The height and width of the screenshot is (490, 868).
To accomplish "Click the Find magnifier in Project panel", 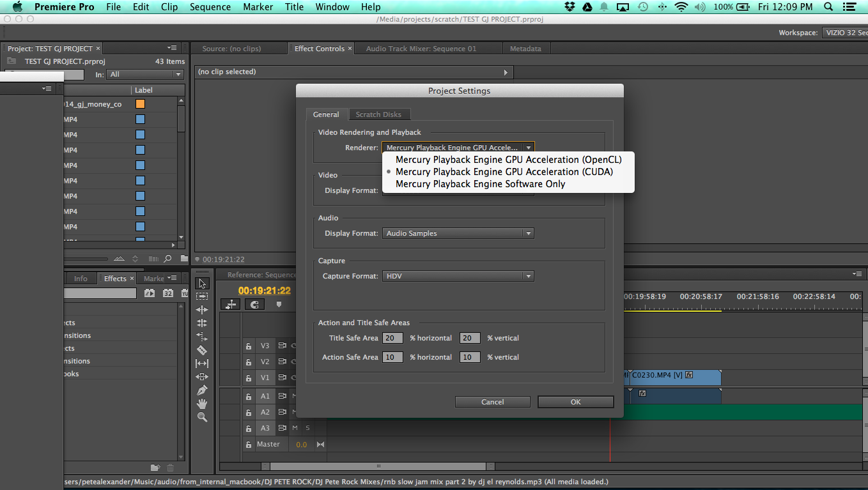I will (x=167, y=259).
